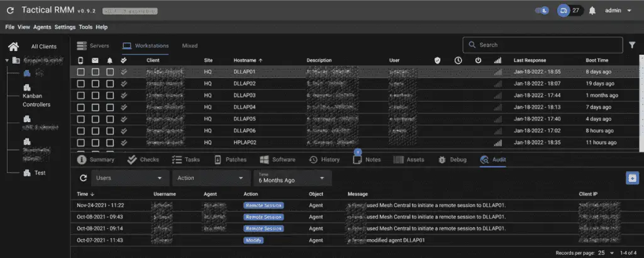Expand the Users filter dropdown
Image resolution: width=644 pixels, height=258 pixels.
[131, 178]
